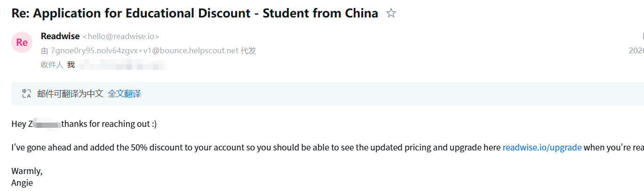This screenshot has width=644, height=191.
Task: Click the hello@readwise.io sender address
Action: point(121,37)
